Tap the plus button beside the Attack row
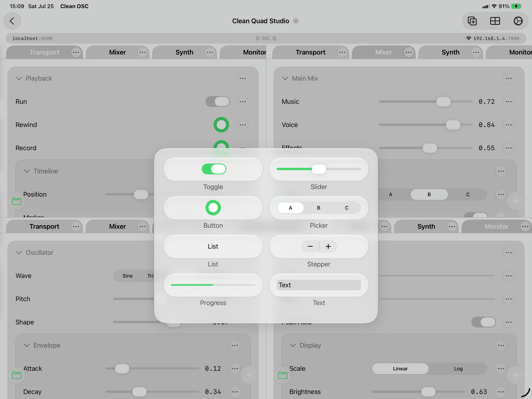532x399 pixels. click(x=249, y=375)
